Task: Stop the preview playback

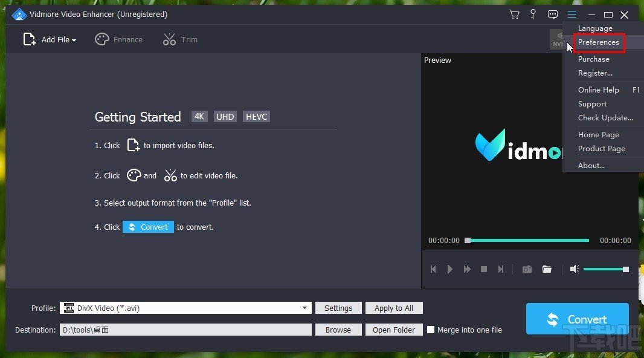Action: 484,269
